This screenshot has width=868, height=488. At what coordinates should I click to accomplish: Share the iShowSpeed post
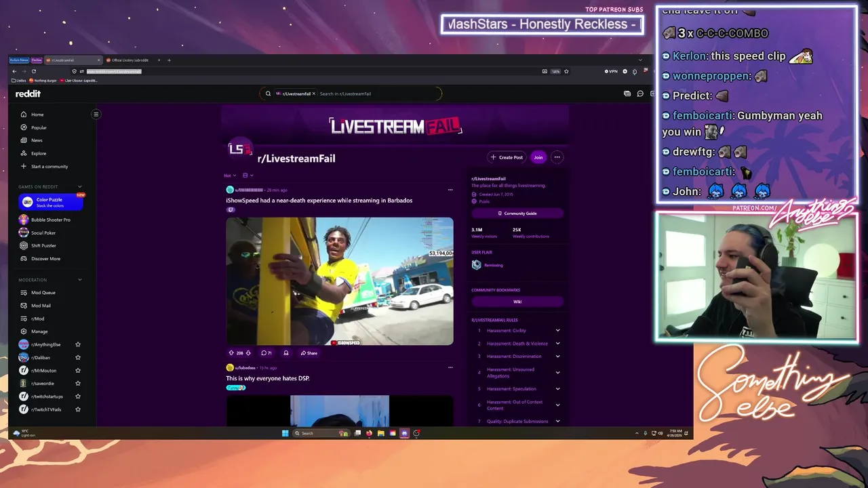click(309, 353)
